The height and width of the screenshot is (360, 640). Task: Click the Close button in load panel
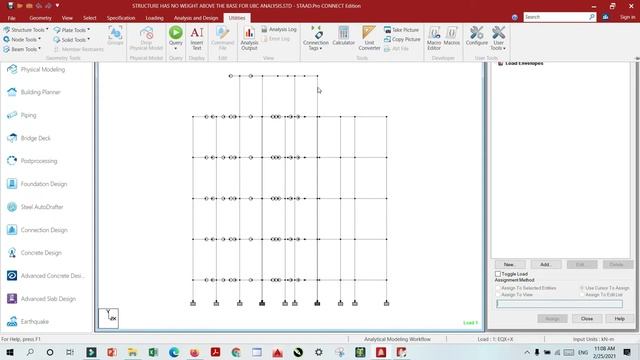pyautogui.click(x=587, y=318)
